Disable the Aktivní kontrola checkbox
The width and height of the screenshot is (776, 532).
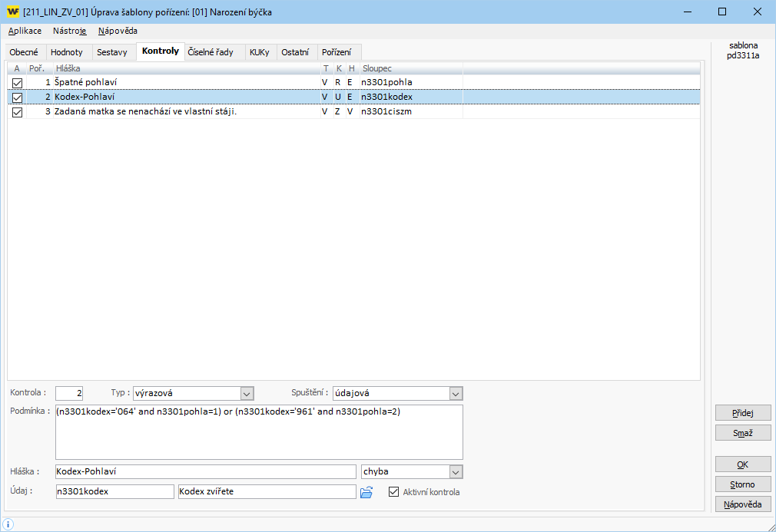click(395, 492)
